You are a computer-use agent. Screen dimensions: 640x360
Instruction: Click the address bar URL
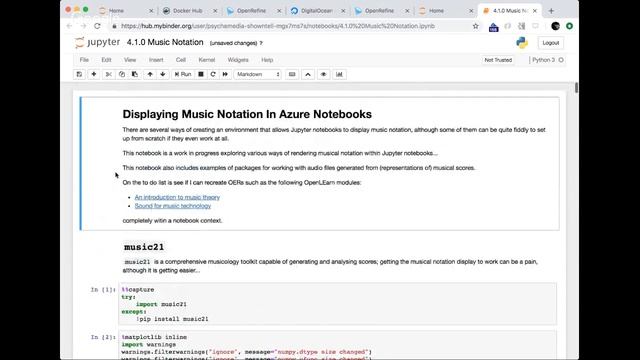tap(278, 26)
